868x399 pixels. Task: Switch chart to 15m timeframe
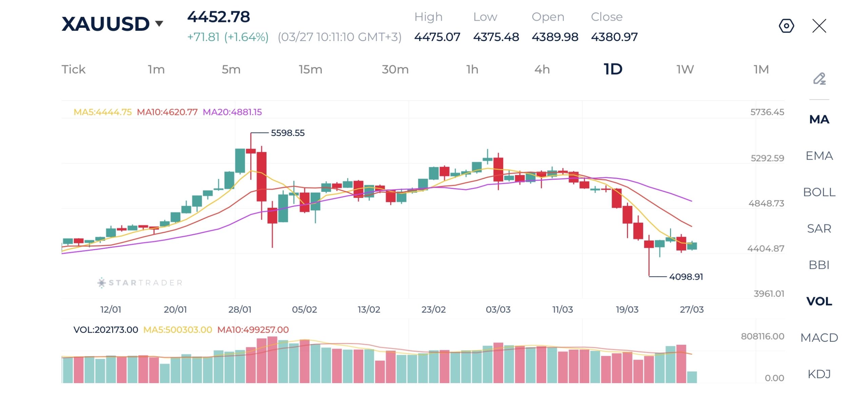pos(310,69)
